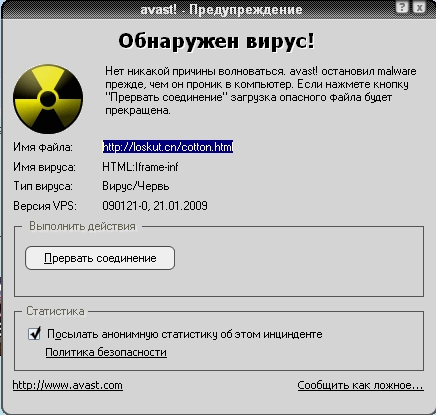
Task: Click the 'Прервать соединение' button
Action: pos(100,258)
